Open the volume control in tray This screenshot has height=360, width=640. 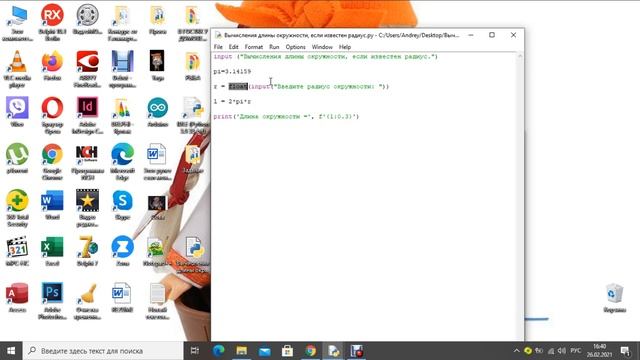562,351
